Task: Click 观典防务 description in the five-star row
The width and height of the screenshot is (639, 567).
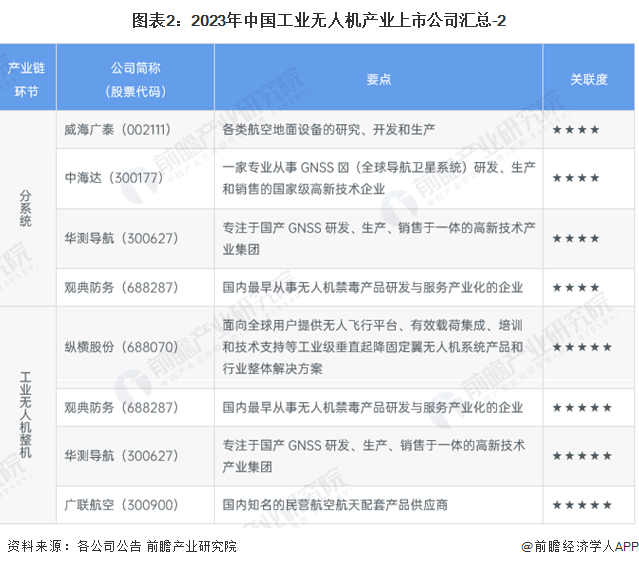Action: click(x=372, y=407)
